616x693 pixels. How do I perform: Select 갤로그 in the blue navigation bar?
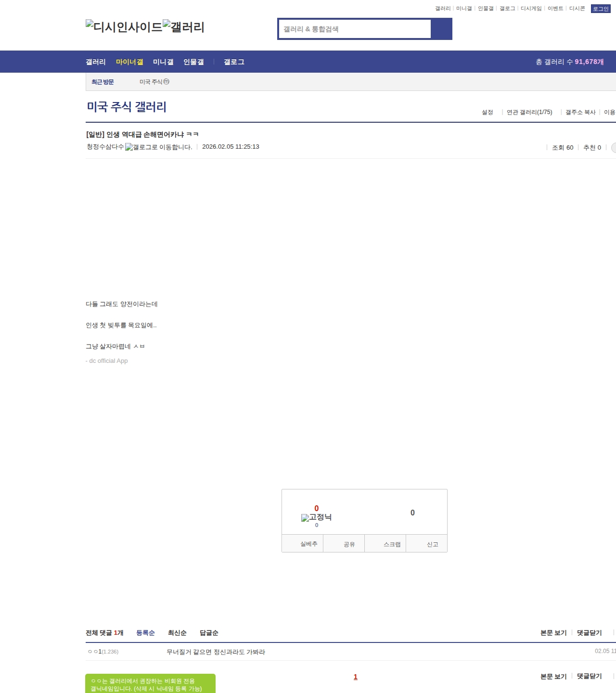click(x=234, y=62)
